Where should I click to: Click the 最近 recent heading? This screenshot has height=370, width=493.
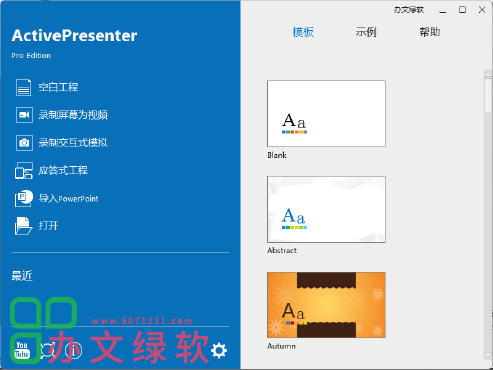click(22, 276)
